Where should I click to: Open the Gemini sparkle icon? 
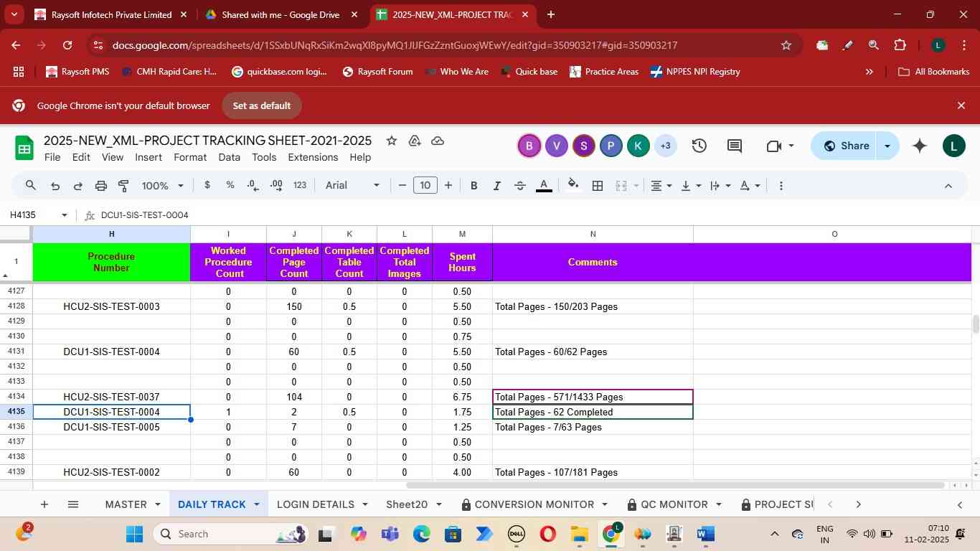(x=920, y=146)
